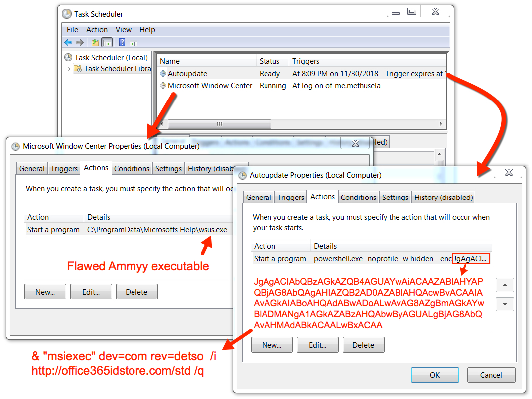
Task: Open Conditions tab in Autoupdate Properties
Action: (358, 198)
